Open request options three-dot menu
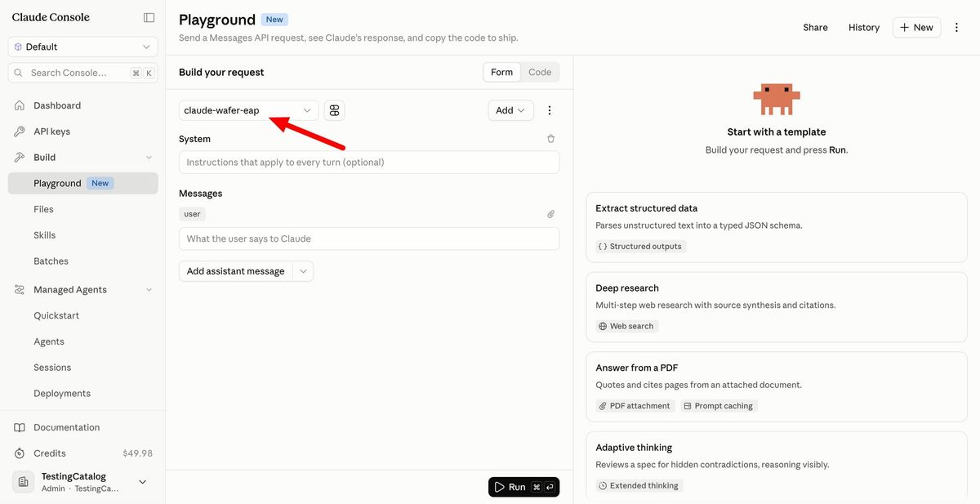 coord(550,110)
